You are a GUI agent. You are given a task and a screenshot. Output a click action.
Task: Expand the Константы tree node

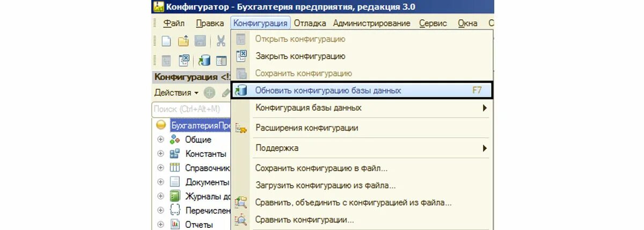coord(160,153)
